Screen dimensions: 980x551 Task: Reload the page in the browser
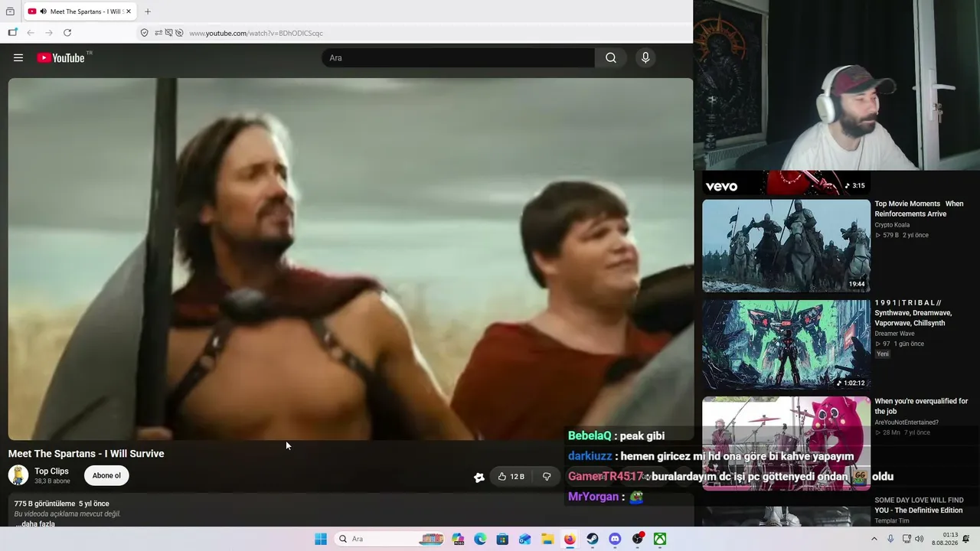point(67,33)
